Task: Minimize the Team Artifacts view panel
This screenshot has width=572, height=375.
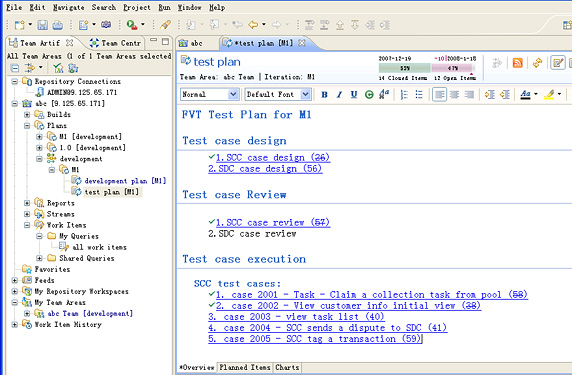Action: tap(154, 40)
